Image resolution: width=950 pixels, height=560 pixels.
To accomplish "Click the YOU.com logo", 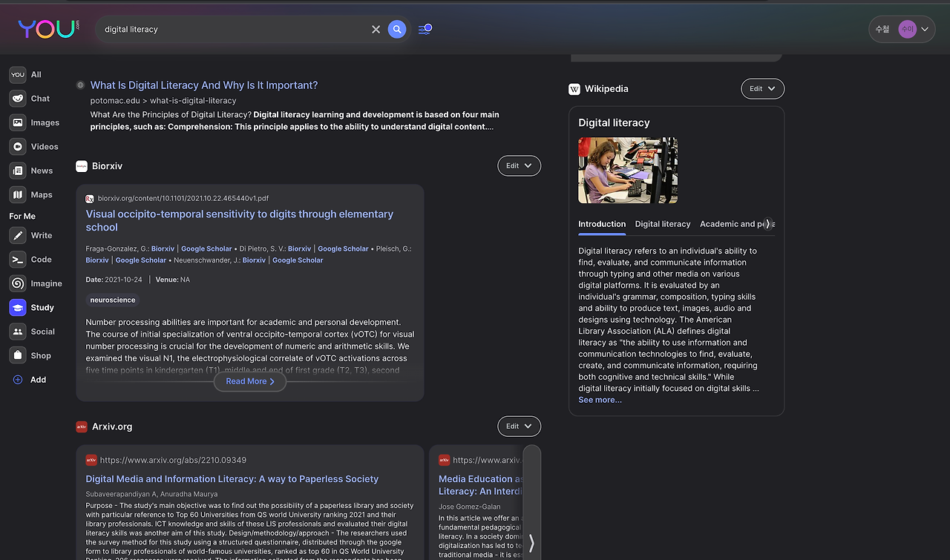I will (49, 29).
